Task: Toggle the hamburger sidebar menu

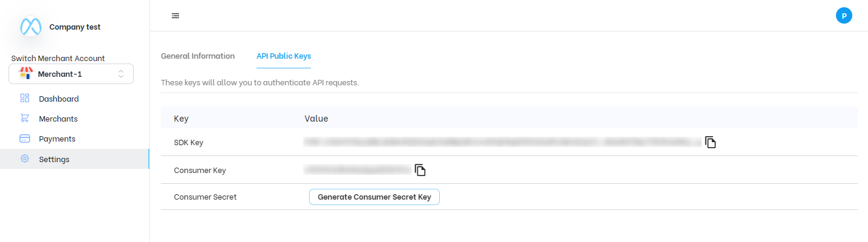Action: point(175,16)
